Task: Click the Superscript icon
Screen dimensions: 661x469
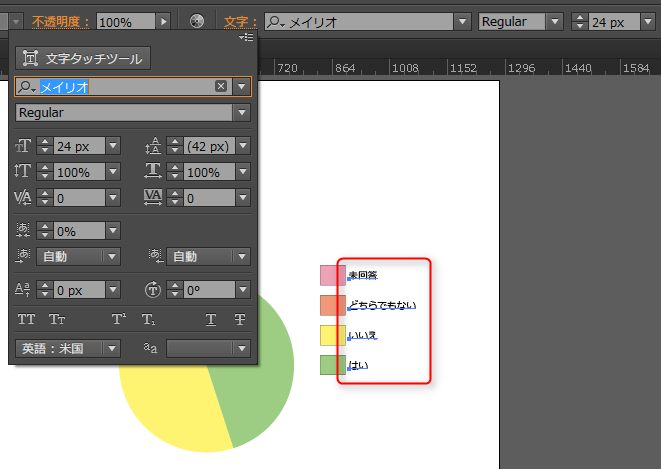Action: click(x=119, y=320)
